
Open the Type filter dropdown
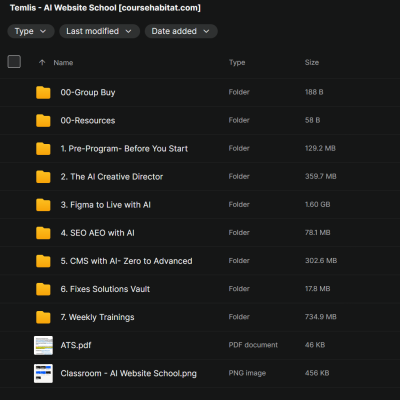[x=31, y=31]
